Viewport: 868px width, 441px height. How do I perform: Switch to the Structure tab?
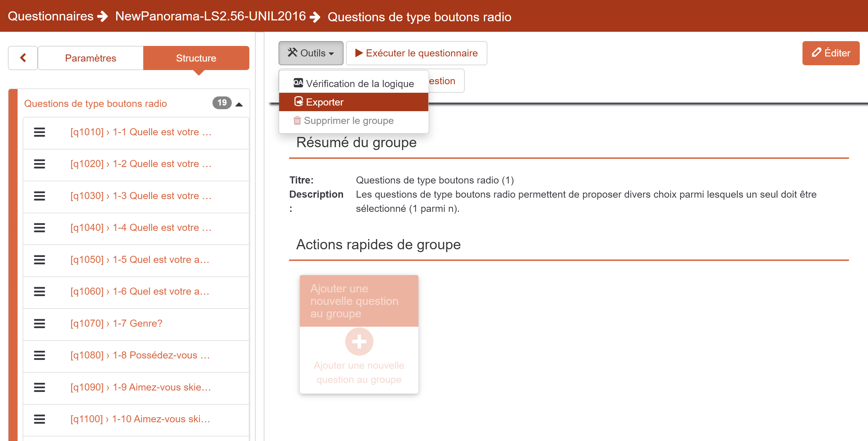pos(196,58)
